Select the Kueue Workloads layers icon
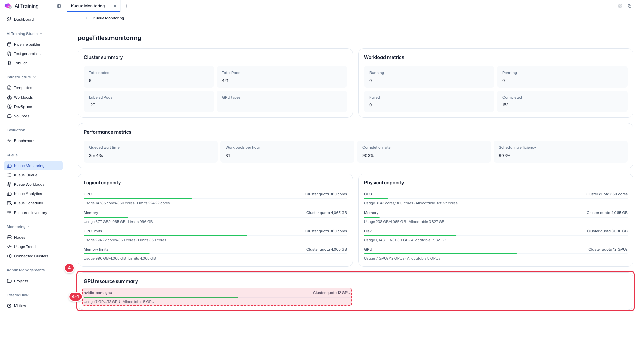644x362 pixels. pyautogui.click(x=9, y=184)
